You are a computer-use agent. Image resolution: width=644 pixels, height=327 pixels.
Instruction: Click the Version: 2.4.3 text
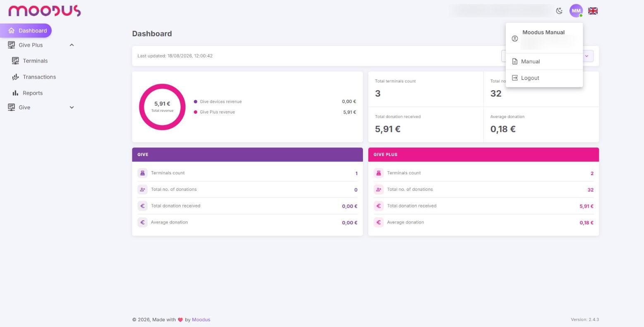click(585, 320)
